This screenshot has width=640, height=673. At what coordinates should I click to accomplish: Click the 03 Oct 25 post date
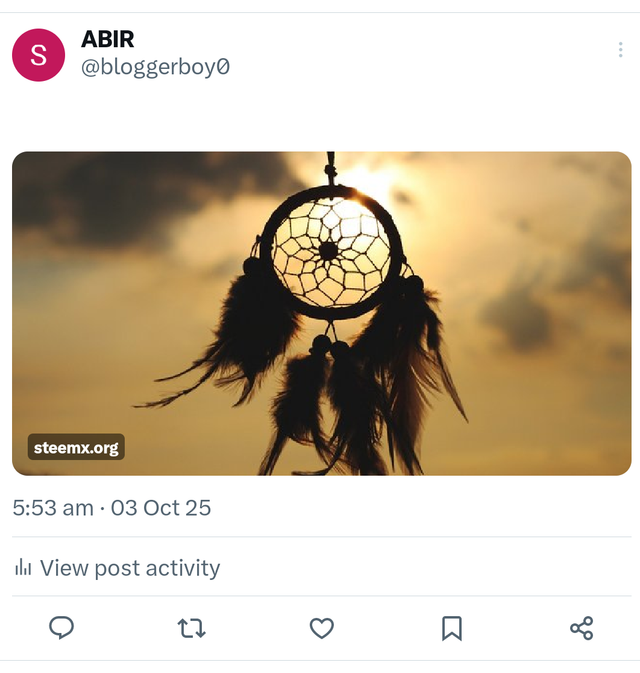coord(161,507)
